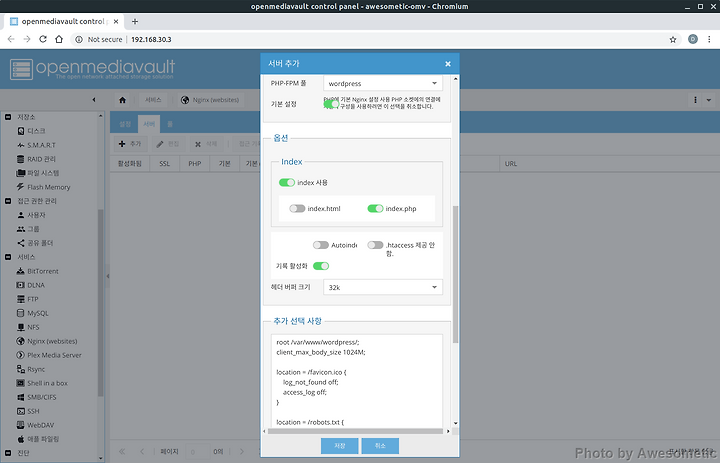Viewport: 720px width, 463px height.
Task: Click the Group icon in sidebar
Action: coord(21,229)
